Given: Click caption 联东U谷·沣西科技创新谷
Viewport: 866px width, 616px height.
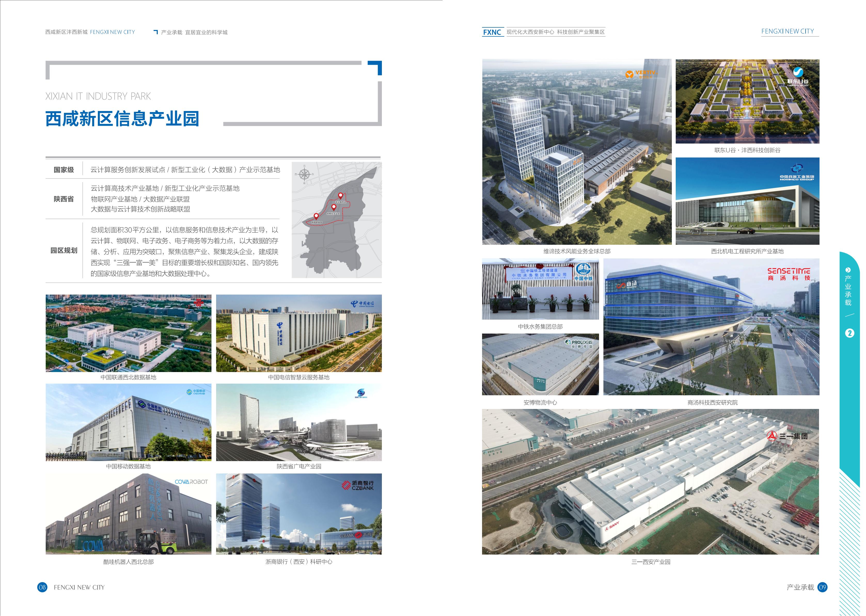Looking at the screenshot, I should click(x=747, y=150).
